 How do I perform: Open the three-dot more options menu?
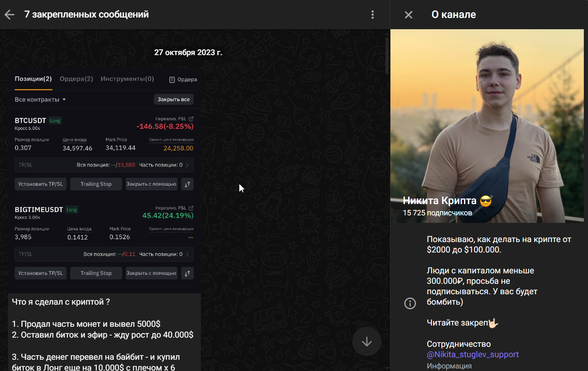pos(373,15)
